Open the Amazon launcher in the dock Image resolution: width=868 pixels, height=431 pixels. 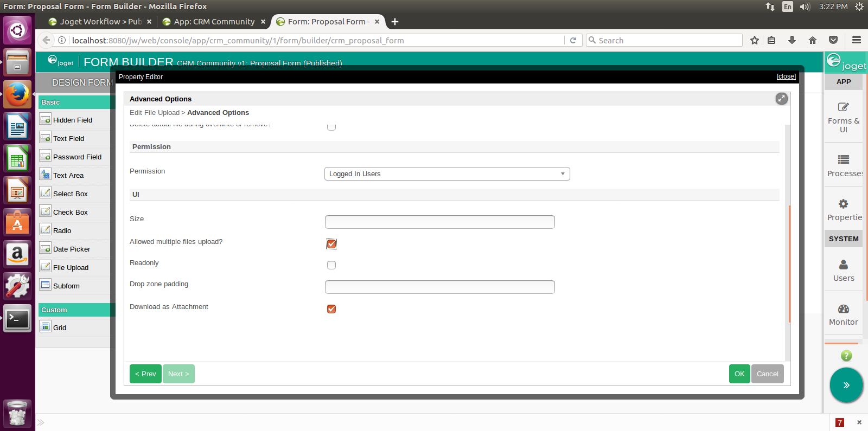point(17,254)
